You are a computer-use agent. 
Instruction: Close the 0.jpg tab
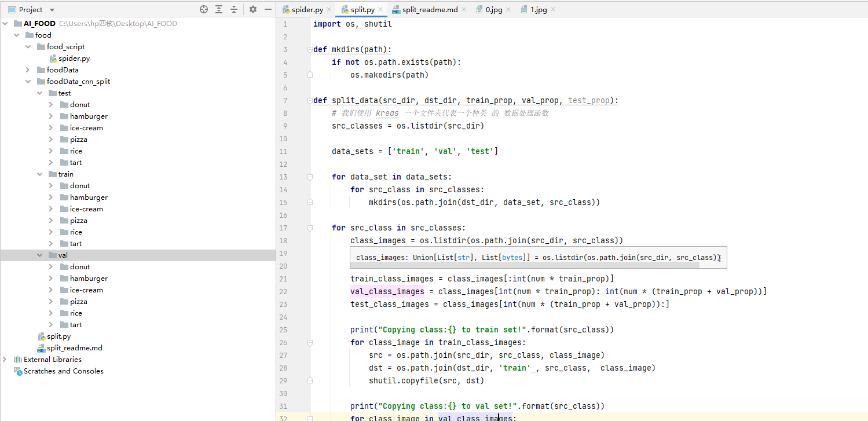(x=508, y=10)
